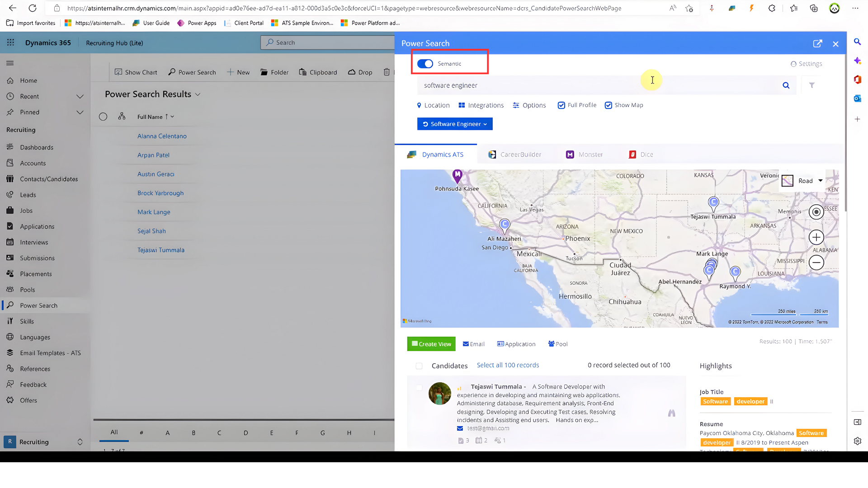Zoom in on the map
Viewport: 868px width, 488px height.
(x=816, y=237)
